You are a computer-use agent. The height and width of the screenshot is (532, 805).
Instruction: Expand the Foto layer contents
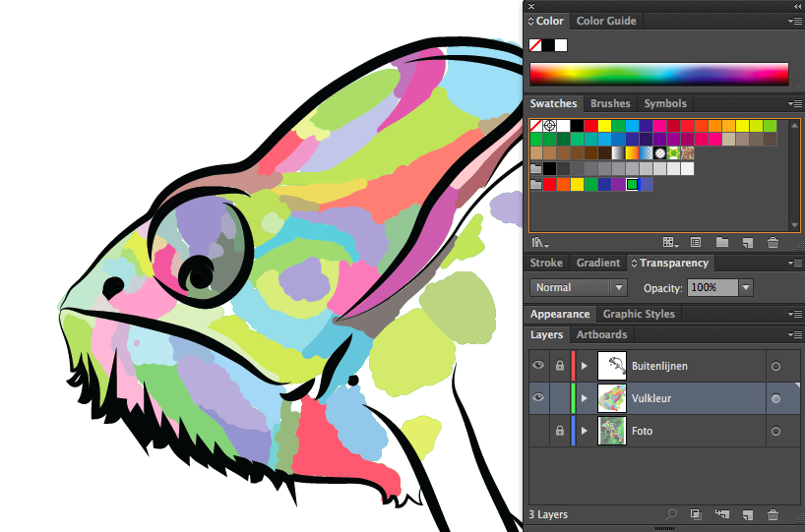pyautogui.click(x=585, y=431)
